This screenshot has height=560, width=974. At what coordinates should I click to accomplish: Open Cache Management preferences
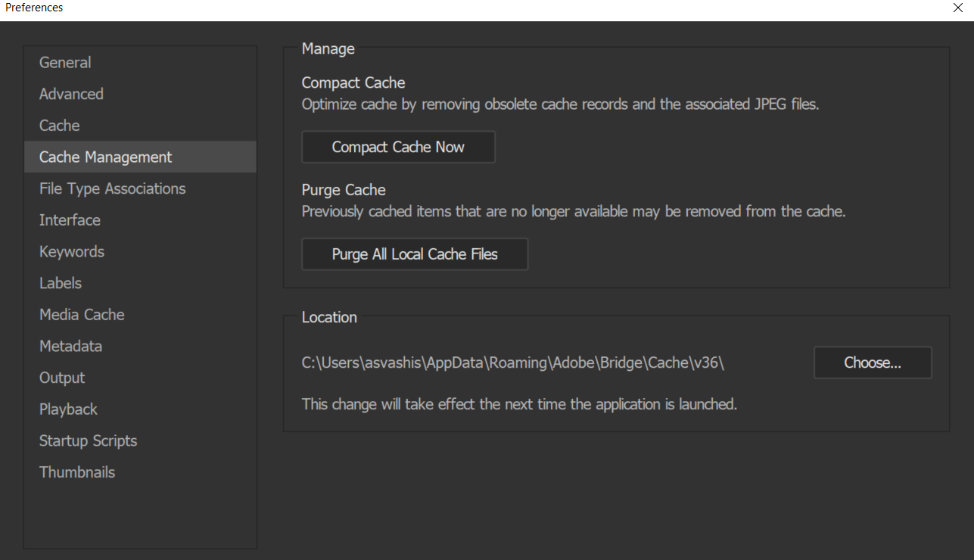coord(104,157)
